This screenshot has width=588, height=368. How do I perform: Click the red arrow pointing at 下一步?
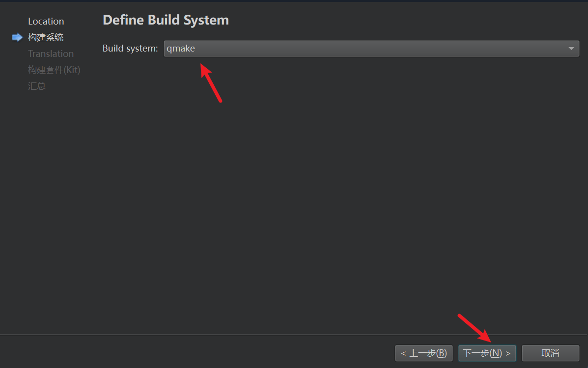point(475,328)
